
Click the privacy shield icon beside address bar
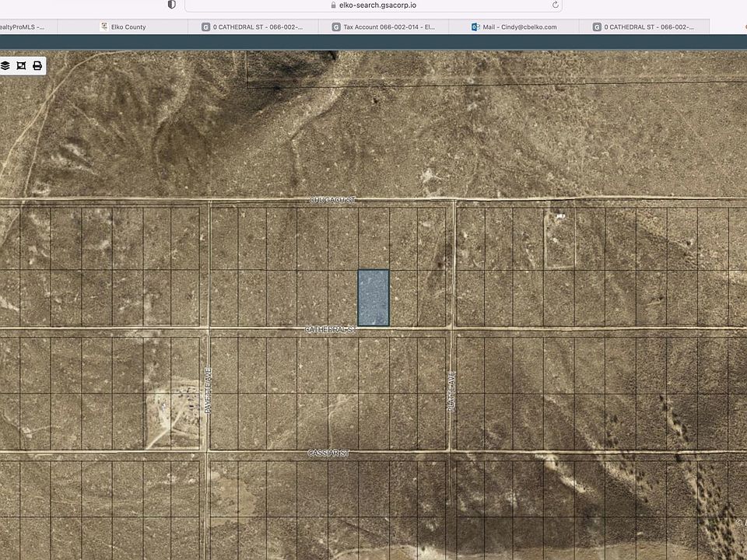click(171, 5)
